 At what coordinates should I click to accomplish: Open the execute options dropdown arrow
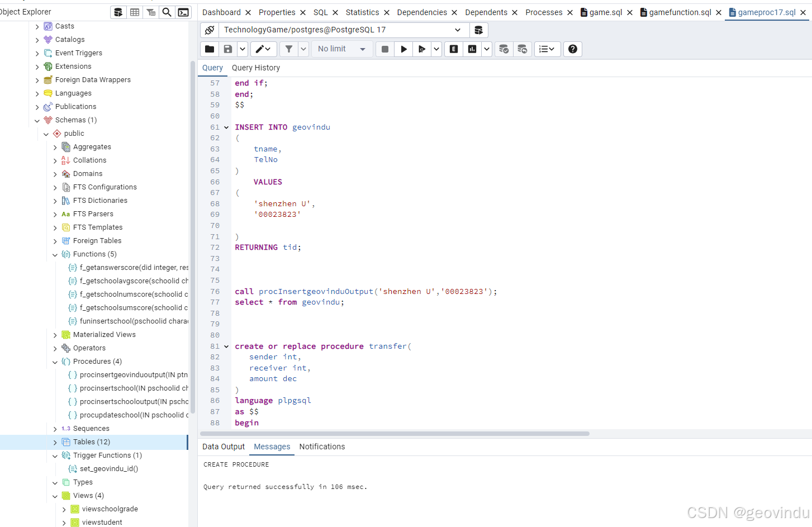point(436,49)
